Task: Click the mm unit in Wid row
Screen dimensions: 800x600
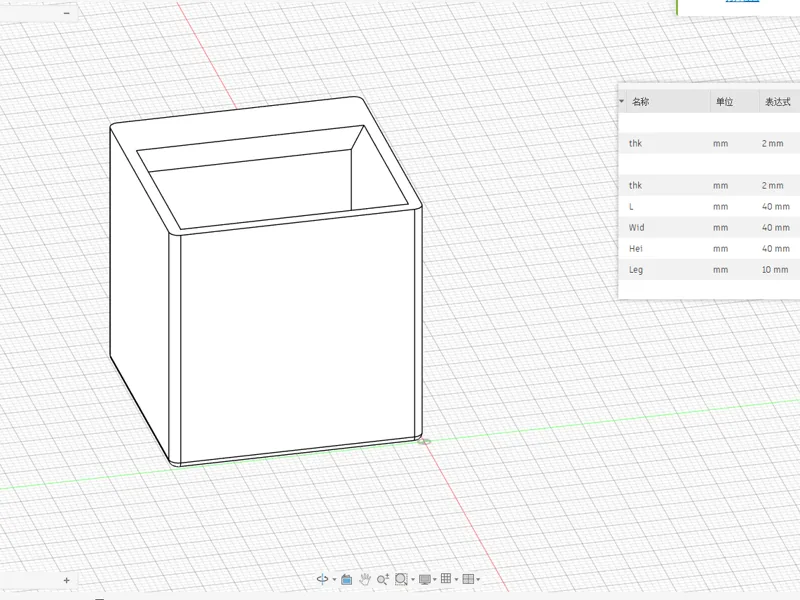Action: click(720, 228)
